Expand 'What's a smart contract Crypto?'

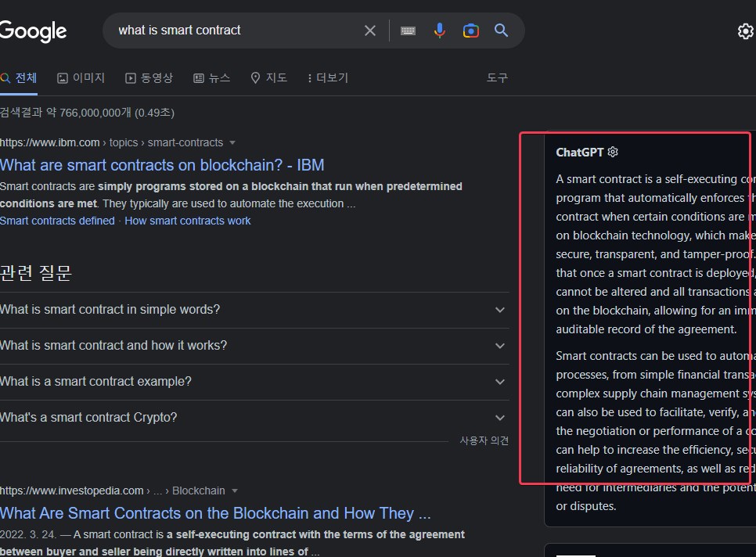(x=254, y=418)
